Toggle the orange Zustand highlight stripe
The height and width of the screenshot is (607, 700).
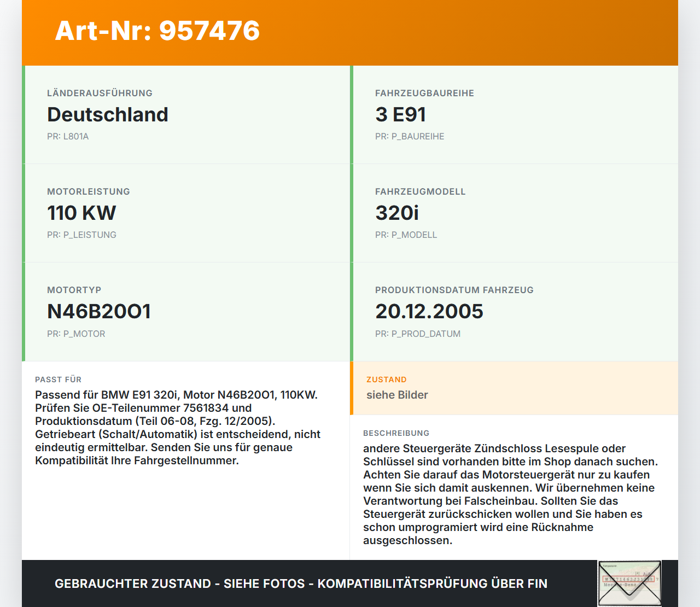pyautogui.click(x=351, y=388)
